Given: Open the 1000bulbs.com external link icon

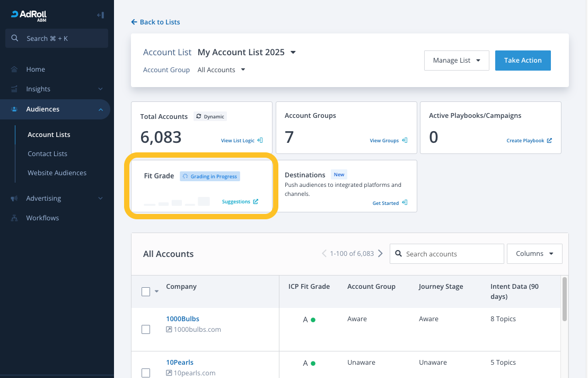Looking at the screenshot, I should [x=169, y=329].
